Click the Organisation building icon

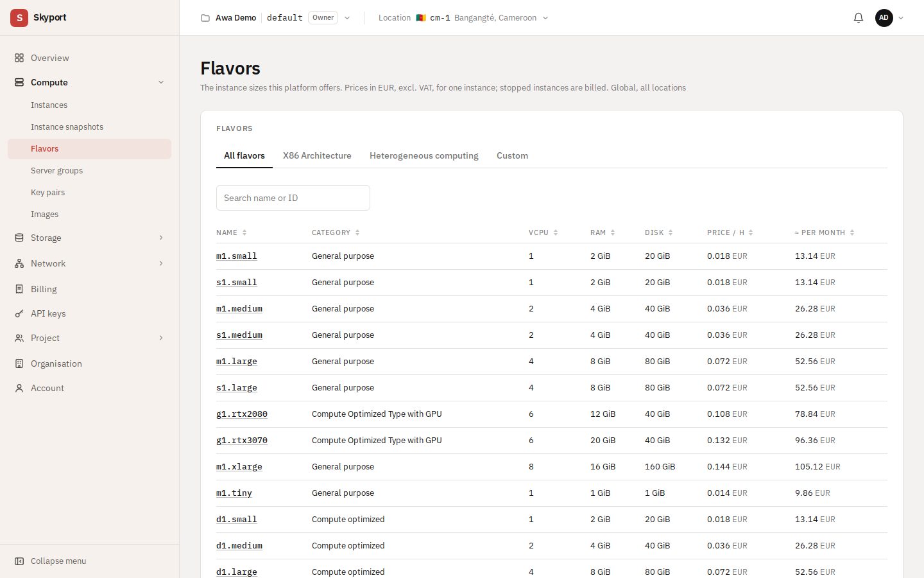[19, 363]
